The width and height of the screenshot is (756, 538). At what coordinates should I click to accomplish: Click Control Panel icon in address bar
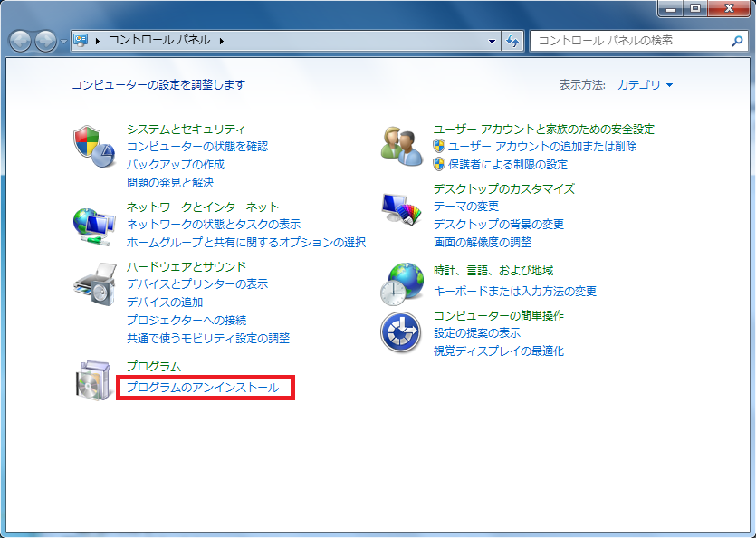(x=81, y=40)
